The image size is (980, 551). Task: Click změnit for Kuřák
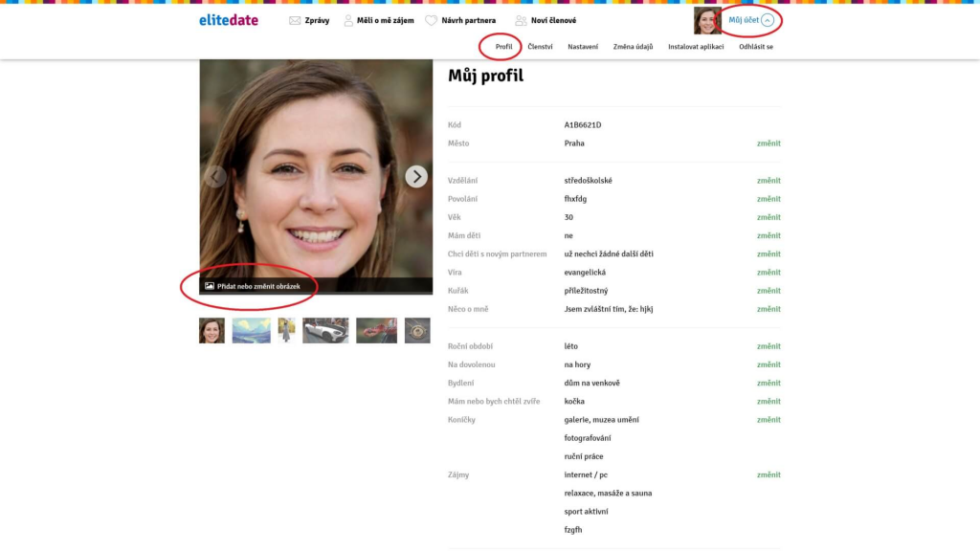[768, 291]
